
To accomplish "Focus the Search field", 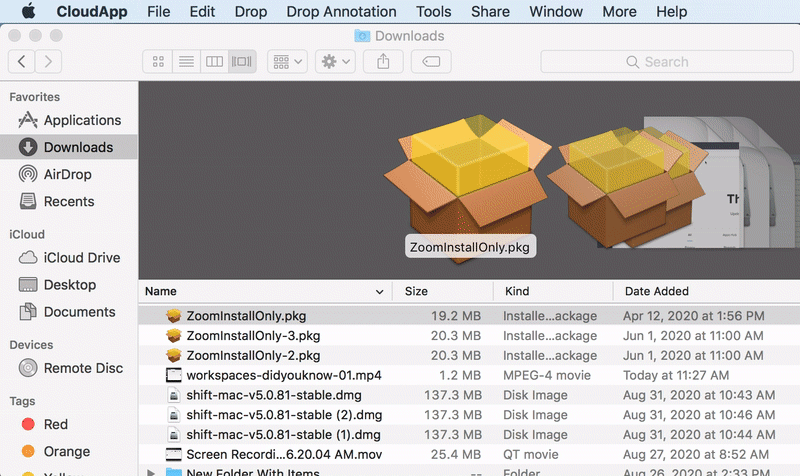I will pyautogui.click(x=667, y=62).
